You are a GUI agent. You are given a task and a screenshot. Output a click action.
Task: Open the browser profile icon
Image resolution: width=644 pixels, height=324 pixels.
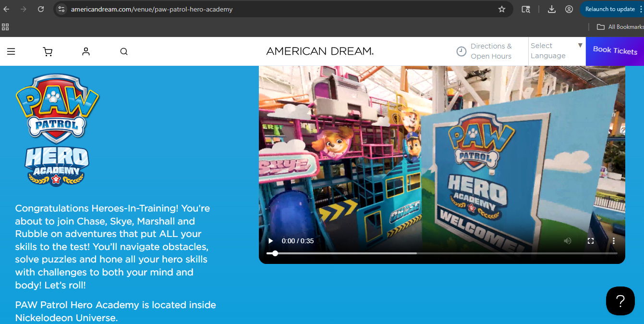[569, 9]
